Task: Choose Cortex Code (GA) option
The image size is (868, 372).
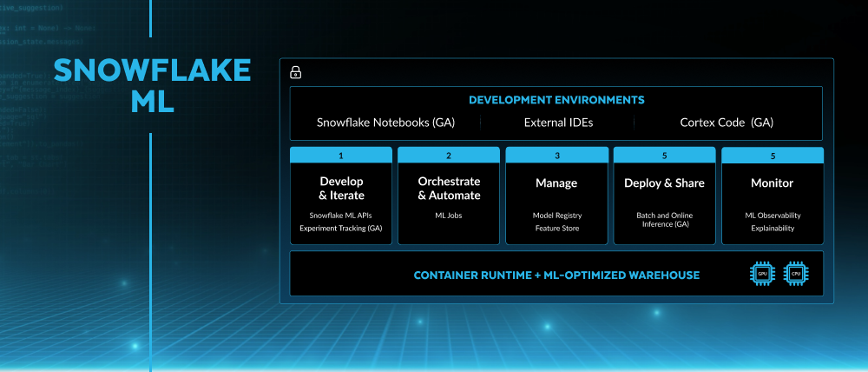Action: [x=727, y=123]
